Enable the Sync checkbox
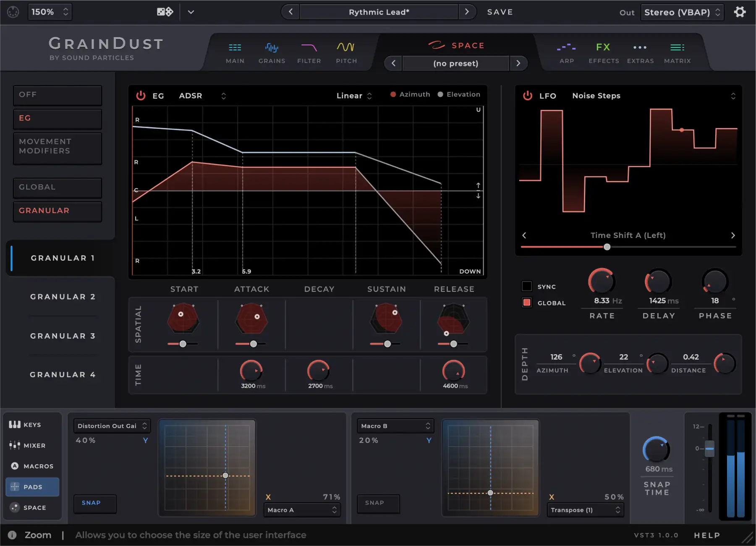756x546 pixels. 527,286
